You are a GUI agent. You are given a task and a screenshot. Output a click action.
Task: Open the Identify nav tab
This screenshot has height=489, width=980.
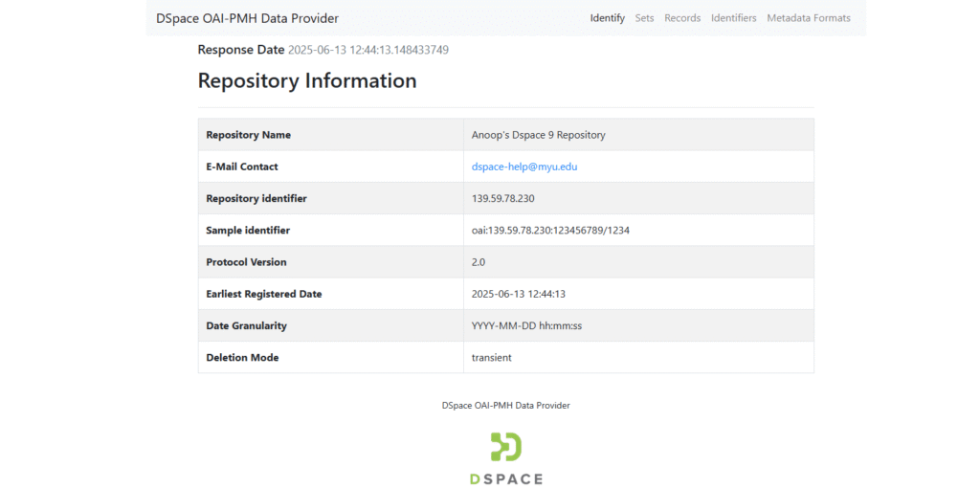607,18
